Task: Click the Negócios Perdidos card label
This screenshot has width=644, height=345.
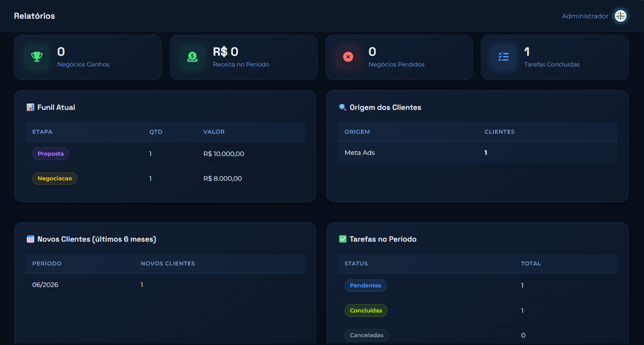Action: point(396,64)
